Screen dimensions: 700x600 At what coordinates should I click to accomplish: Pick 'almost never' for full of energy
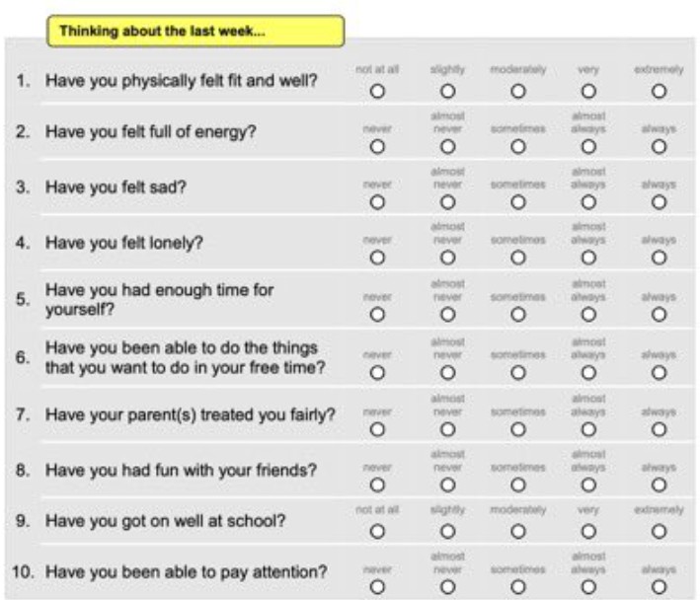447,146
